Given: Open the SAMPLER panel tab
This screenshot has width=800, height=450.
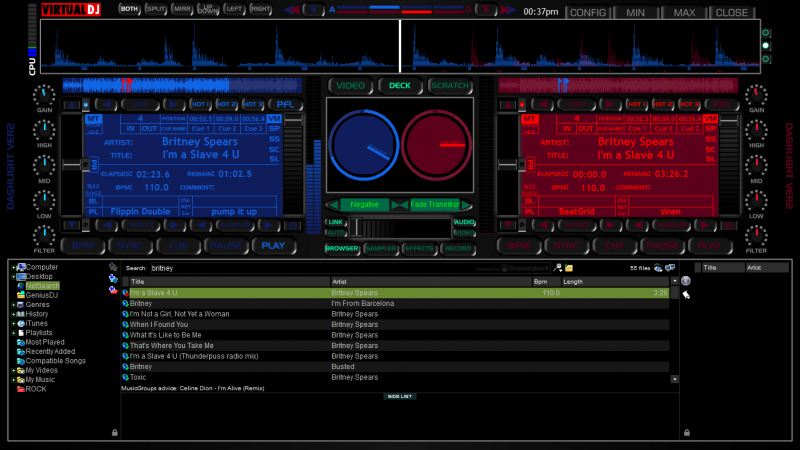Looking at the screenshot, I should [x=381, y=248].
